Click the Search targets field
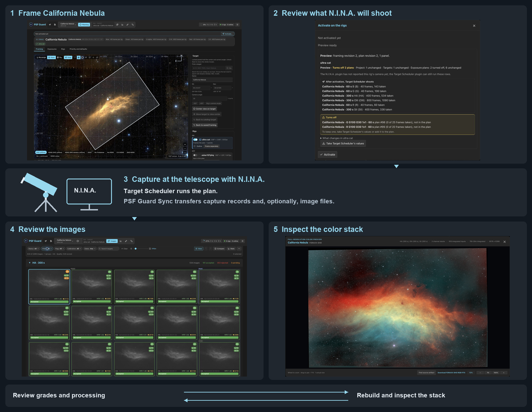This screenshot has width=532, height=412. (x=109, y=249)
